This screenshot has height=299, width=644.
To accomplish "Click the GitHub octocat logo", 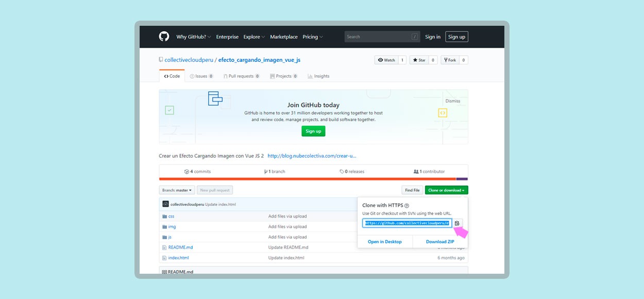I will click(x=164, y=37).
